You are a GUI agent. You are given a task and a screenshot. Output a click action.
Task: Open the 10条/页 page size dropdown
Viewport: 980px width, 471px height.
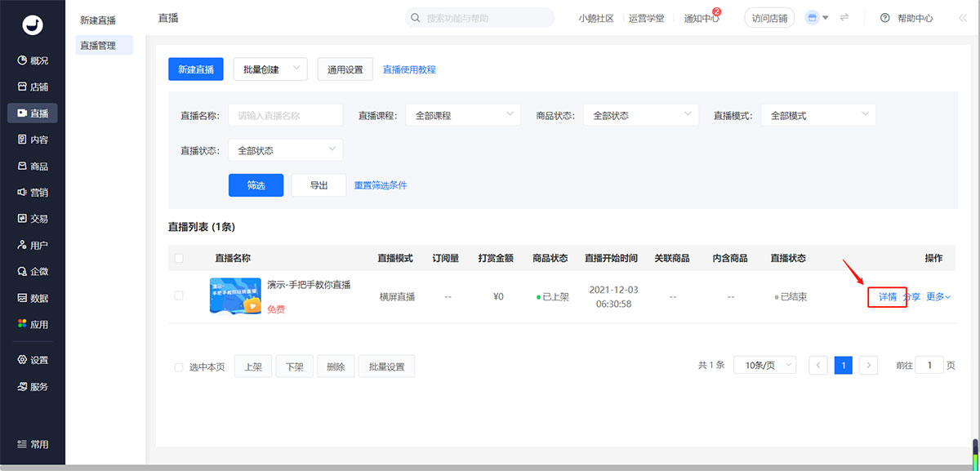coord(764,366)
